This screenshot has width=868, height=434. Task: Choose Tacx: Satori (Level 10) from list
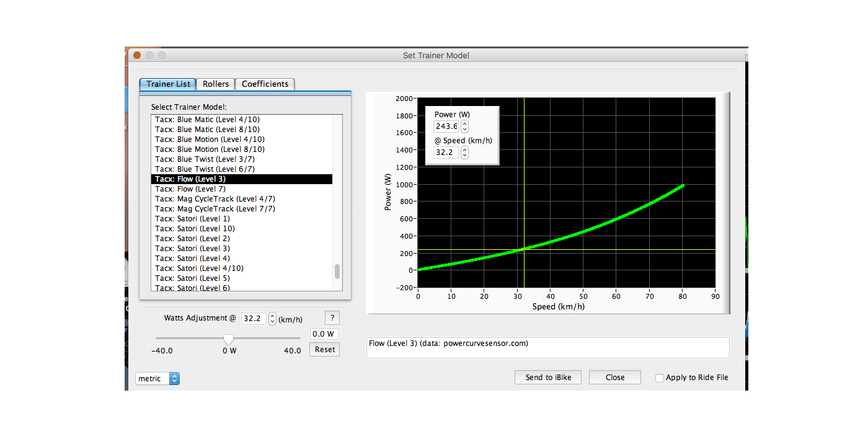195,229
